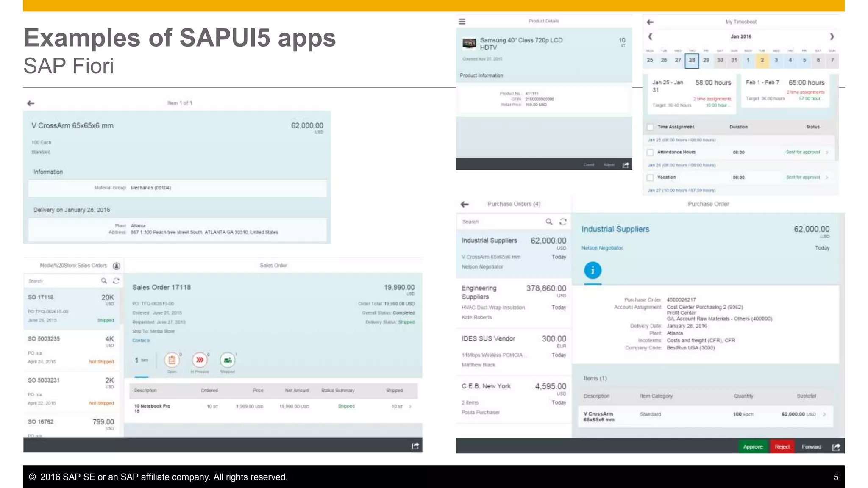868x488 pixels.
Task: Select Open status icon in Sales Order
Action: pos(172,360)
